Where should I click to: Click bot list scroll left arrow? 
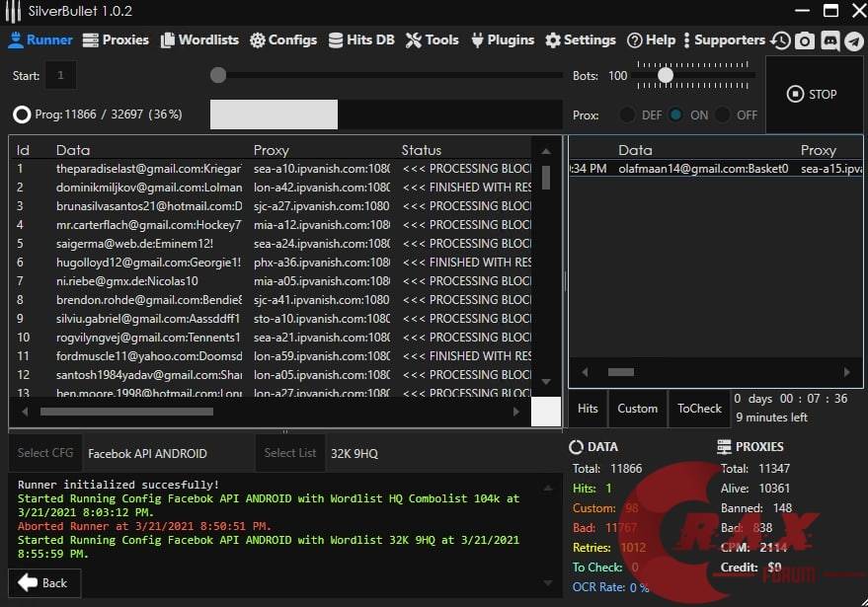(x=25, y=412)
